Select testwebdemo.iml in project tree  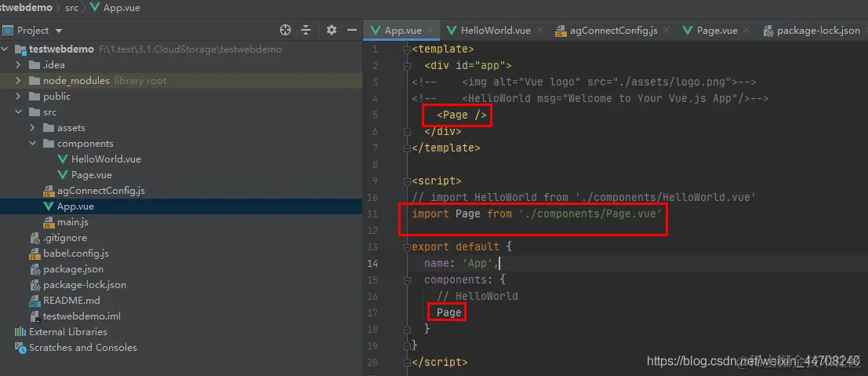(82, 316)
